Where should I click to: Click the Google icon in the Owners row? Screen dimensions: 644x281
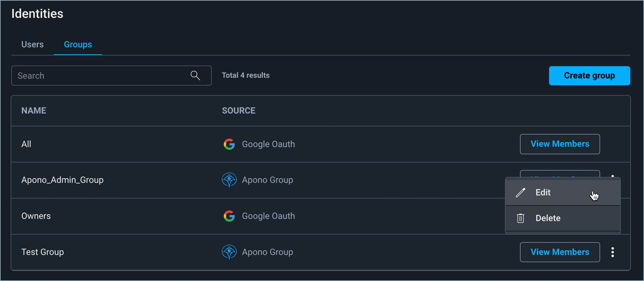[229, 216]
